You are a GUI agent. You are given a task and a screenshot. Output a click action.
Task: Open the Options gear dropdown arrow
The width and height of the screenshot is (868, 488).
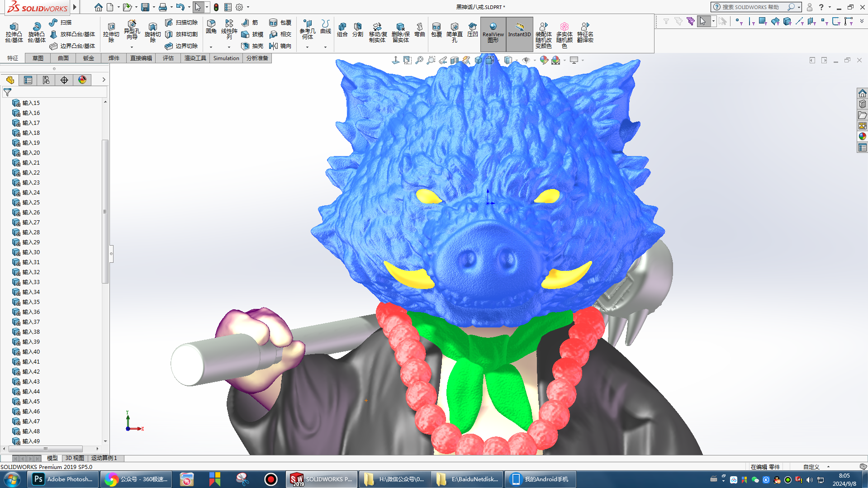tap(248, 7)
